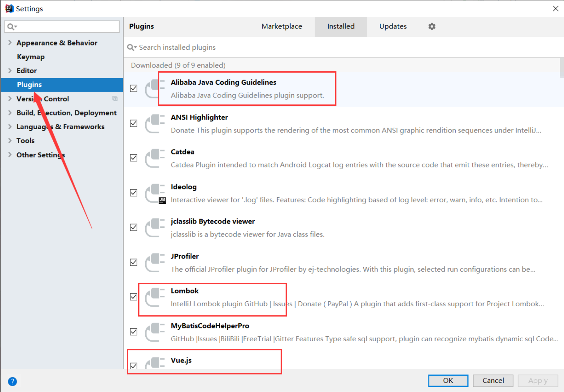Focus the Search installed plugins field

coord(344,47)
